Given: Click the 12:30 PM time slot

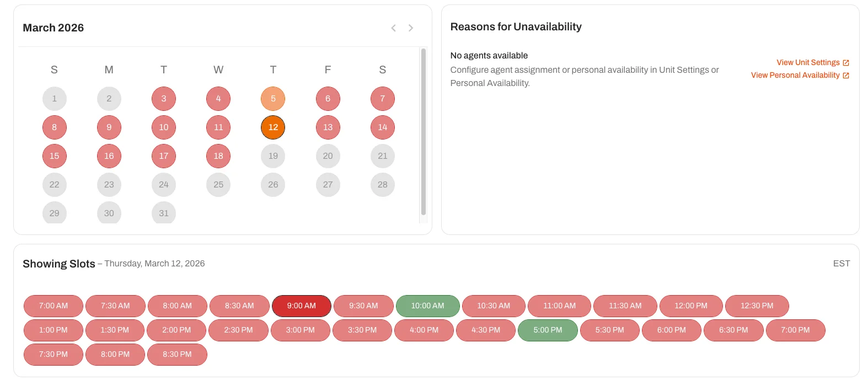Looking at the screenshot, I should tap(757, 306).
